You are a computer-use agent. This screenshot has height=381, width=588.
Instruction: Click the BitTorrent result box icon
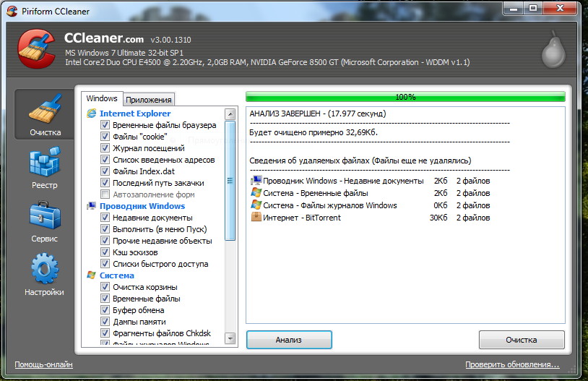click(256, 218)
